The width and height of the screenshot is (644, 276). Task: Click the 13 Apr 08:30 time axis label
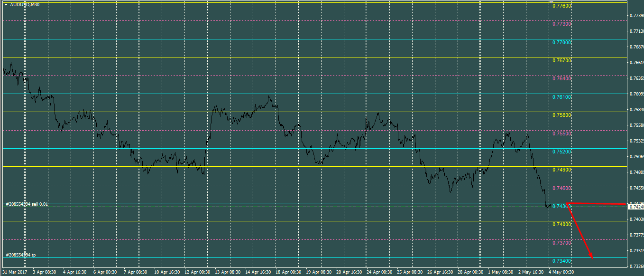227,272
